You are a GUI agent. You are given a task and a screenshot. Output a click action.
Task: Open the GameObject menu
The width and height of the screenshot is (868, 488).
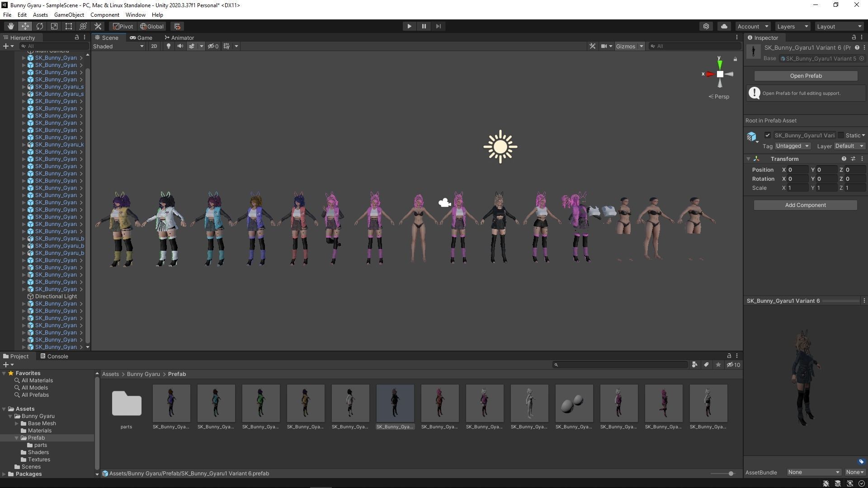[x=69, y=14]
